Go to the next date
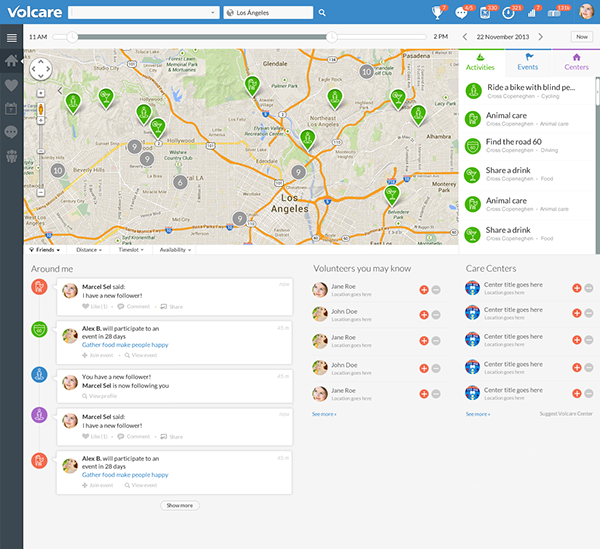Viewport: 600px width, 549px height. [541, 37]
